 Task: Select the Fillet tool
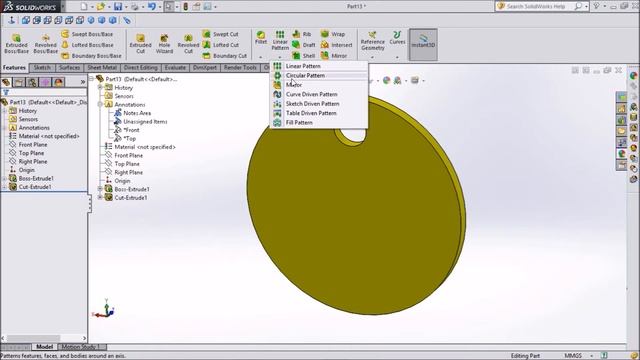pyautogui.click(x=261, y=38)
